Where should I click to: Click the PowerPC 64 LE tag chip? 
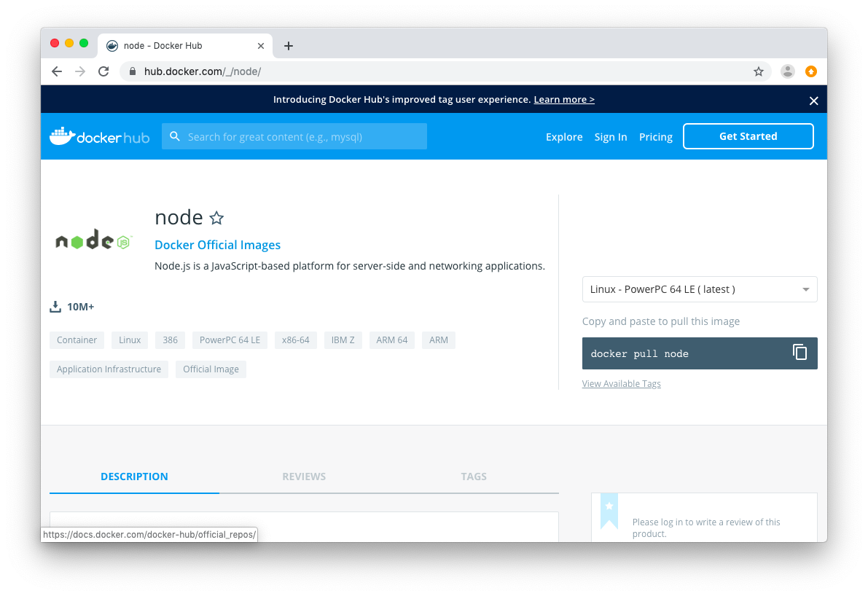point(230,340)
